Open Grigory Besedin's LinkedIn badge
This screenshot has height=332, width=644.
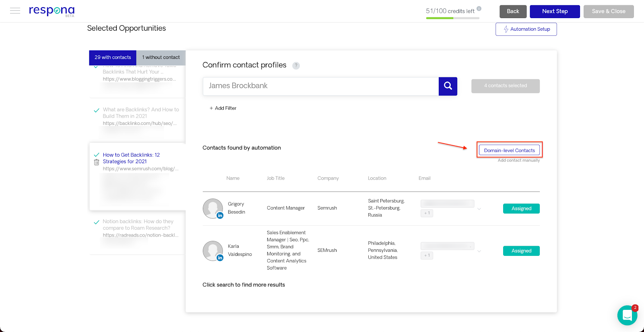coord(220,216)
